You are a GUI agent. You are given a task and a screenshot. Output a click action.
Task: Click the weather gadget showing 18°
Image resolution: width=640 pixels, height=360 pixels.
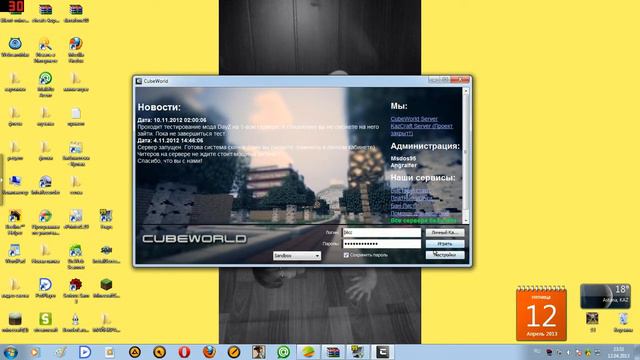[x=605, y=296]
